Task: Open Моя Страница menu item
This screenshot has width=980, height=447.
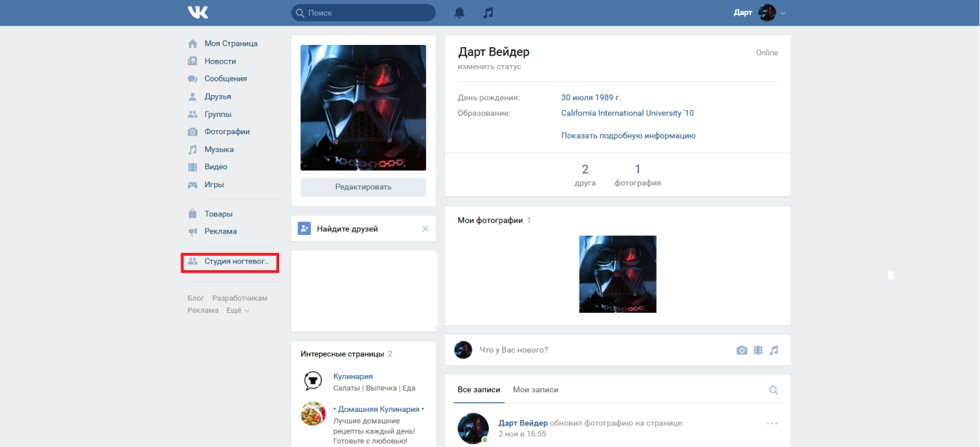Action: (x=231, y=43)
